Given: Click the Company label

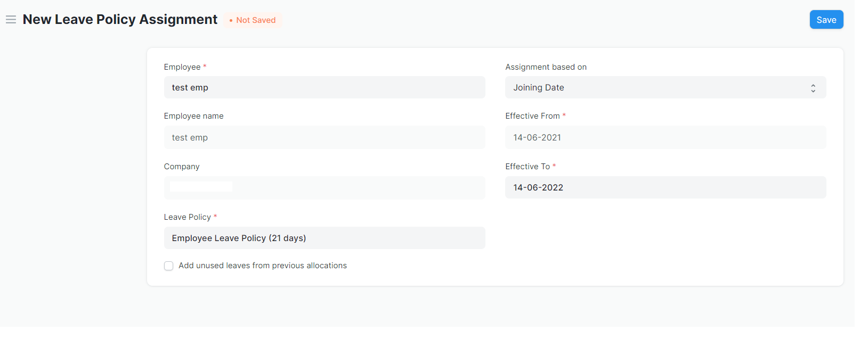Looking at the screenshot, I should pos(182,167).
